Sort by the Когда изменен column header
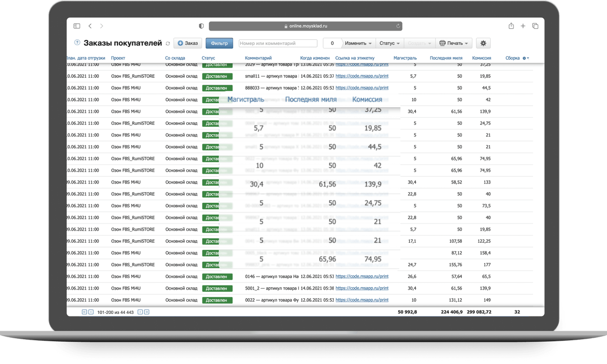607x364 pixels. pyautogui.click(x=315, y=58)
